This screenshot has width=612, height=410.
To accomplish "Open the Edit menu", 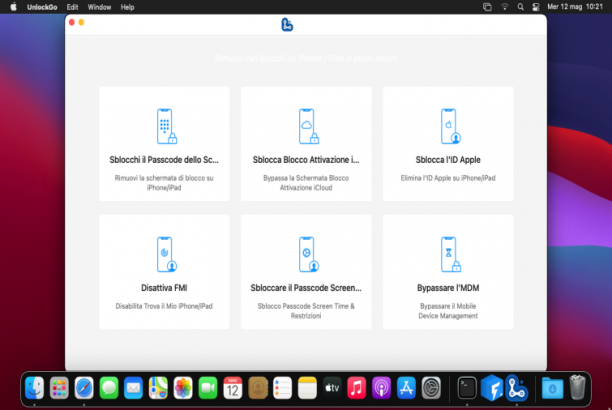I will click(72, 7).
